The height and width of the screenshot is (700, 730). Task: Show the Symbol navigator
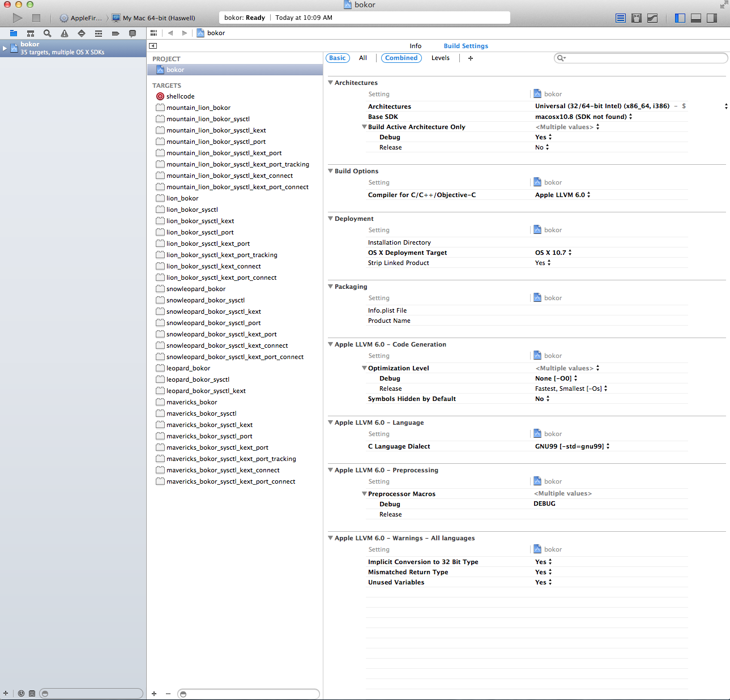coord(31,33)
